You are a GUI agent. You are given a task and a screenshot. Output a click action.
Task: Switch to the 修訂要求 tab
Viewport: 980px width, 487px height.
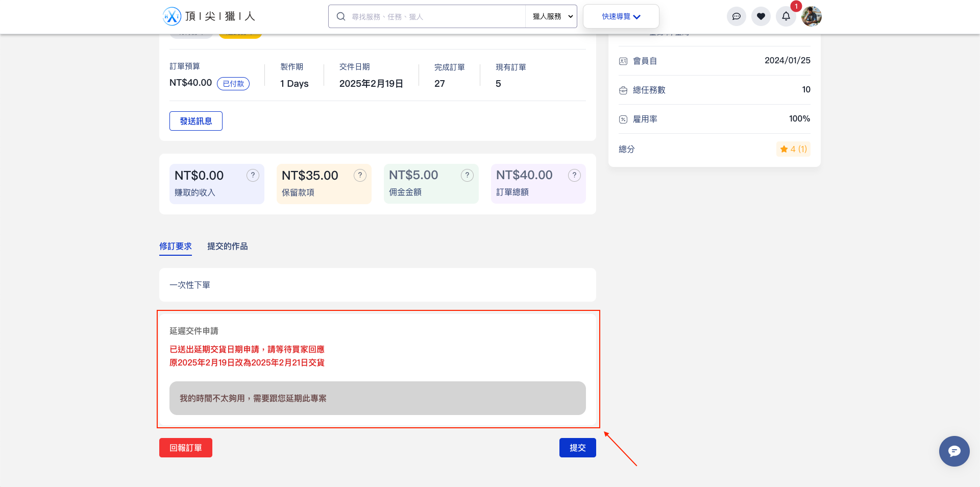(x=176, y=246)
